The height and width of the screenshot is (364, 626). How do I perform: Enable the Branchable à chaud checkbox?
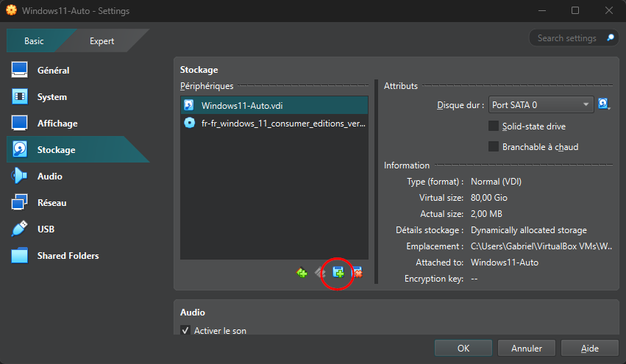494,146
